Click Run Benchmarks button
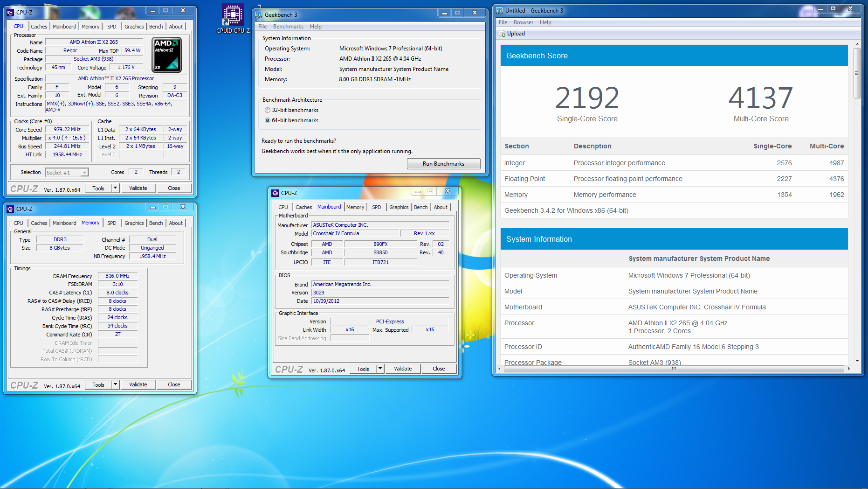The image size is (868, 489). point(443,164)
